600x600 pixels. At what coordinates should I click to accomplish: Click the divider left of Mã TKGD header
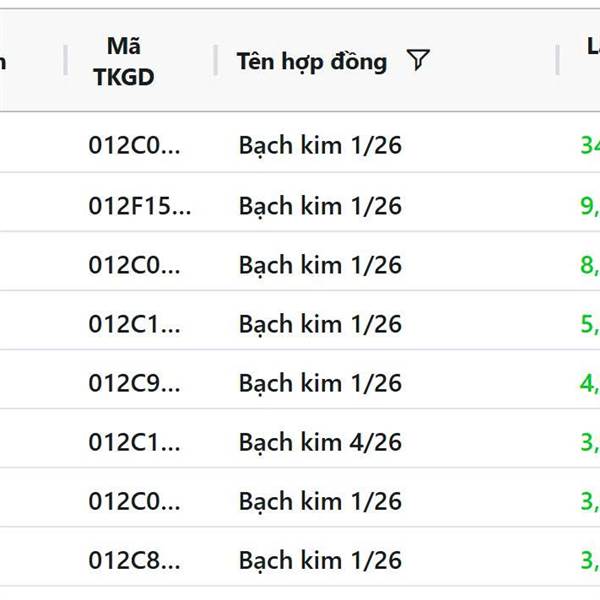point(65,61)
